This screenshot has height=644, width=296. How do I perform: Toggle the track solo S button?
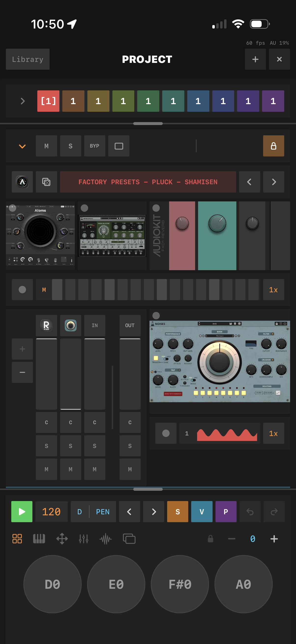(70, 146)
